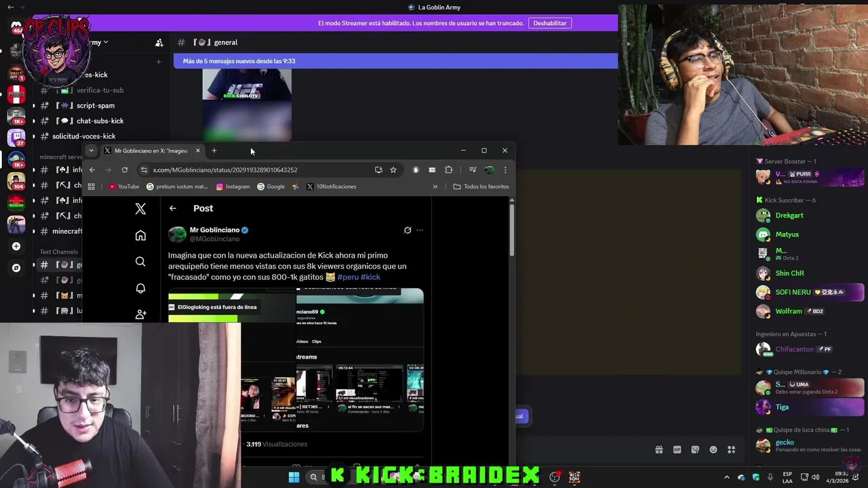Viewport: 868px width, 488px height.
Task: Open the script-spam channel
Action: coord(95,106)
